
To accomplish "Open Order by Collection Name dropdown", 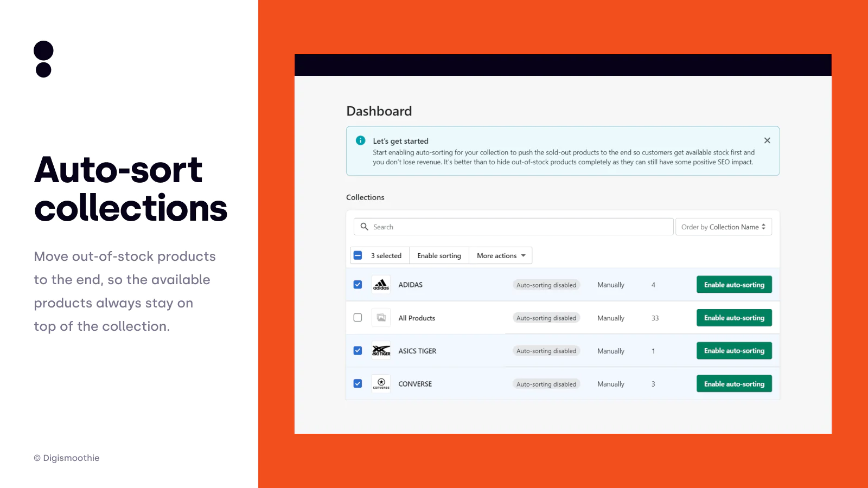I will (723, 227).
